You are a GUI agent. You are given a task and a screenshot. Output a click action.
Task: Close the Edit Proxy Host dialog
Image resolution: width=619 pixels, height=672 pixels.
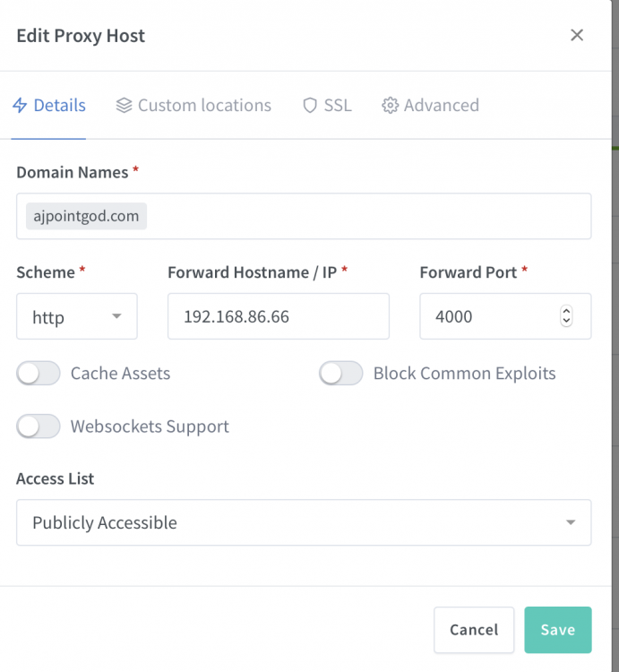(x=577, y=35)
